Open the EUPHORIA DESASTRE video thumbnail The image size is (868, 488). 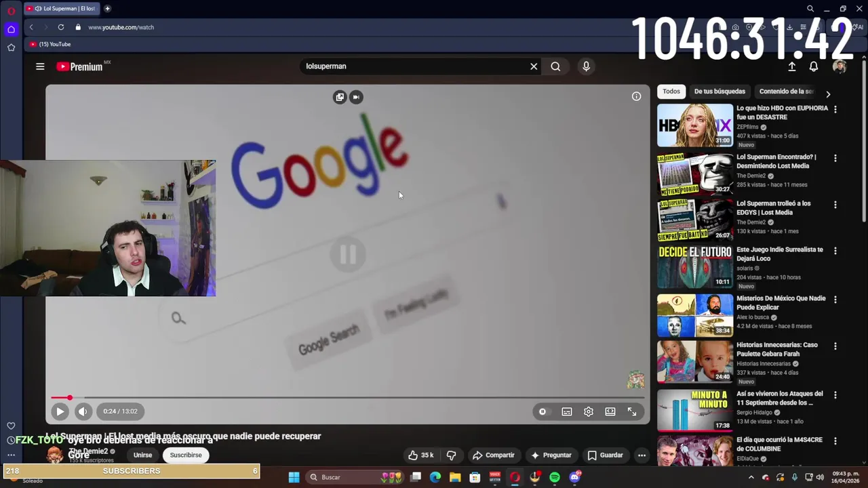click(x=695, y=125)
